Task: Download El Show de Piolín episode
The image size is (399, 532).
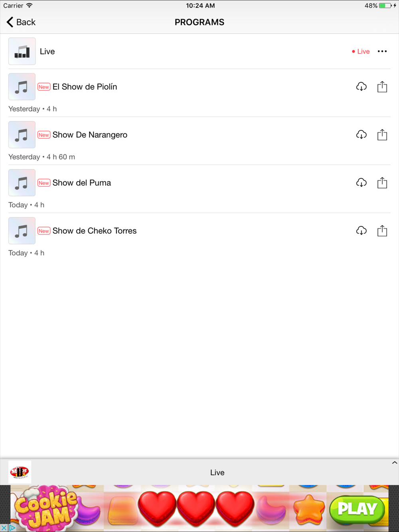Action: (361, 87)
